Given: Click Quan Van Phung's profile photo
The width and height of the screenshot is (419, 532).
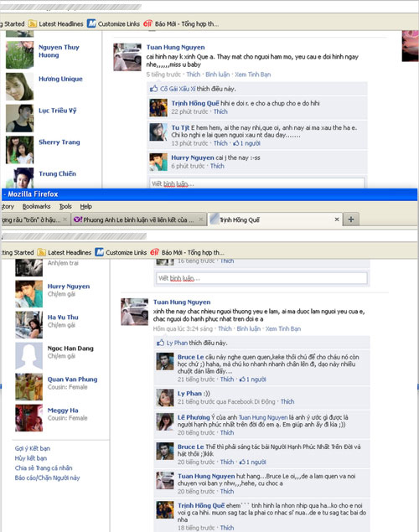Looking at the screenshot, I should 28,387.
